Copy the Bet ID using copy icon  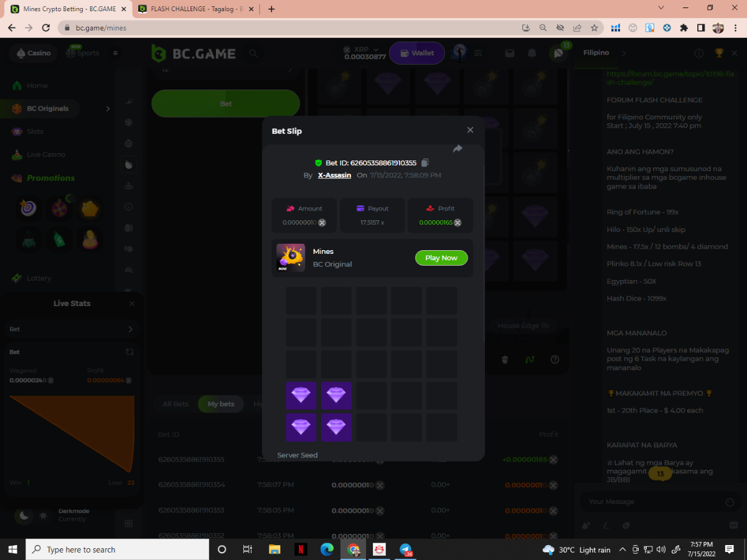(425, 163)
